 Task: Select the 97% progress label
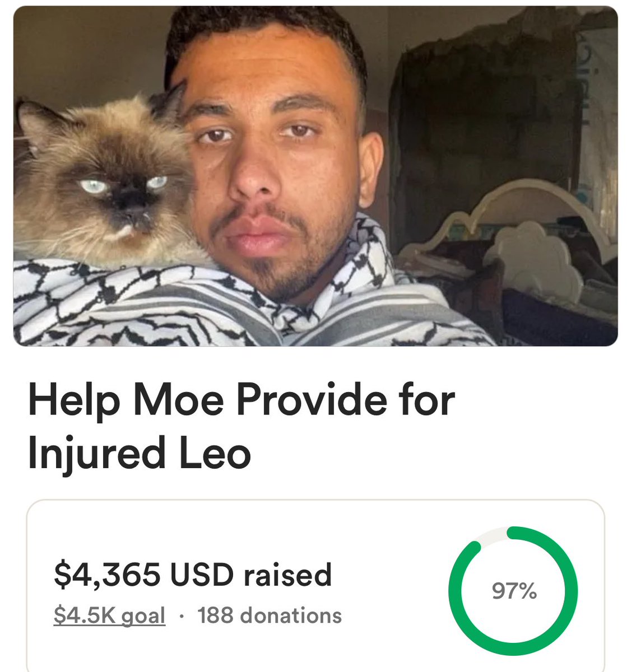tap(514, 591)
